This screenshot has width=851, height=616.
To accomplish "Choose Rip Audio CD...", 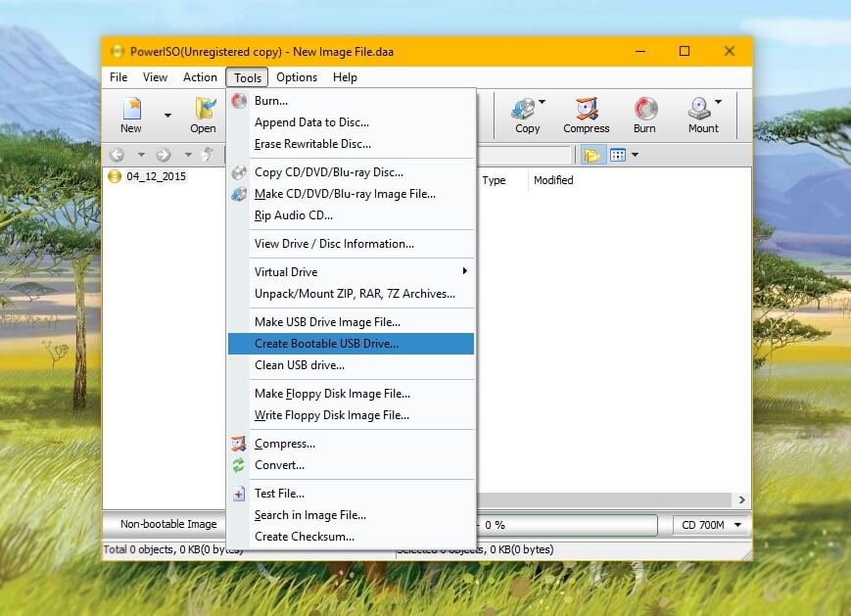I will [351, 215].
